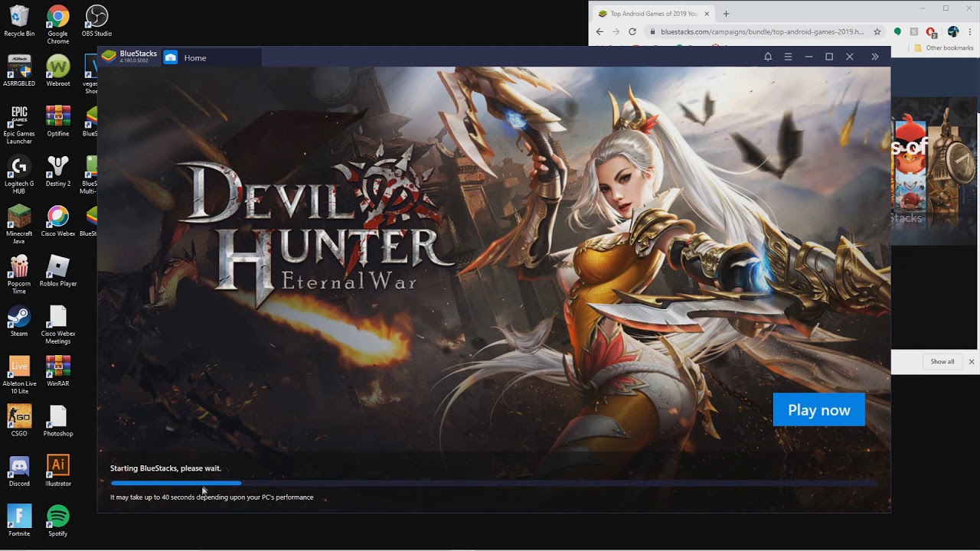Screen dimensions: 980x551
Task: Open Cisco Webex Meetings file icon
Action: (58, 324)
